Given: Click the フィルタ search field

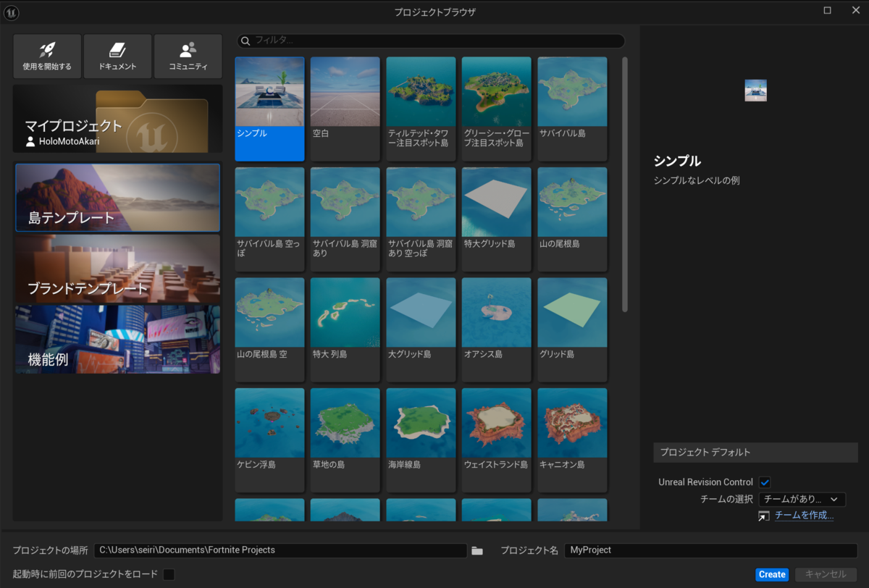Looking at the screenshot, I should tap(431, 41).
